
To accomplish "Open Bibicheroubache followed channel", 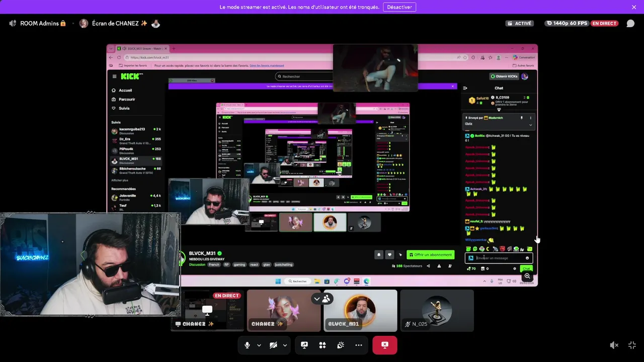I will (x=136, y=170).
